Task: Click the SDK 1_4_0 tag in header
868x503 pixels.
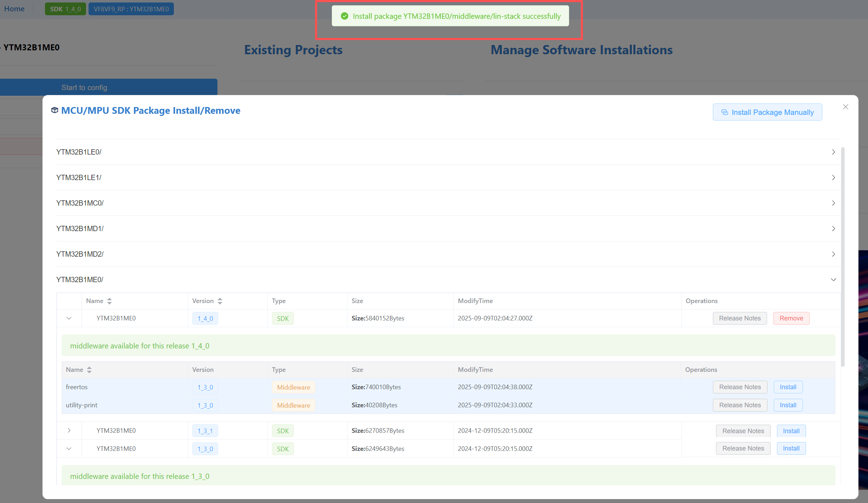Action: click(65, 9)
